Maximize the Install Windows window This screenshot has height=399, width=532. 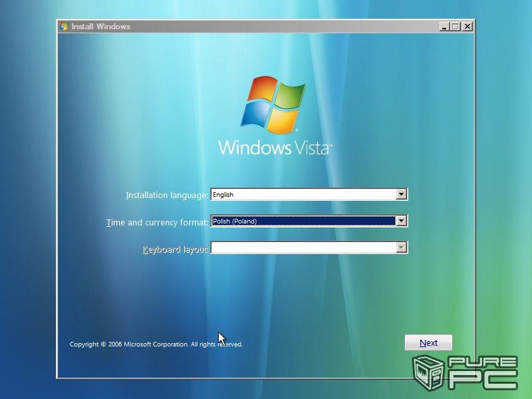click(456, 27)
